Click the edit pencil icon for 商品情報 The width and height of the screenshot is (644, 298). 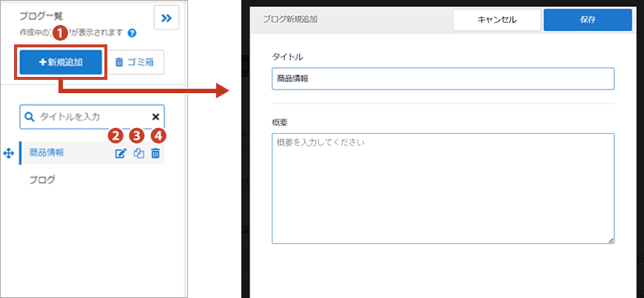coord(120,154)
